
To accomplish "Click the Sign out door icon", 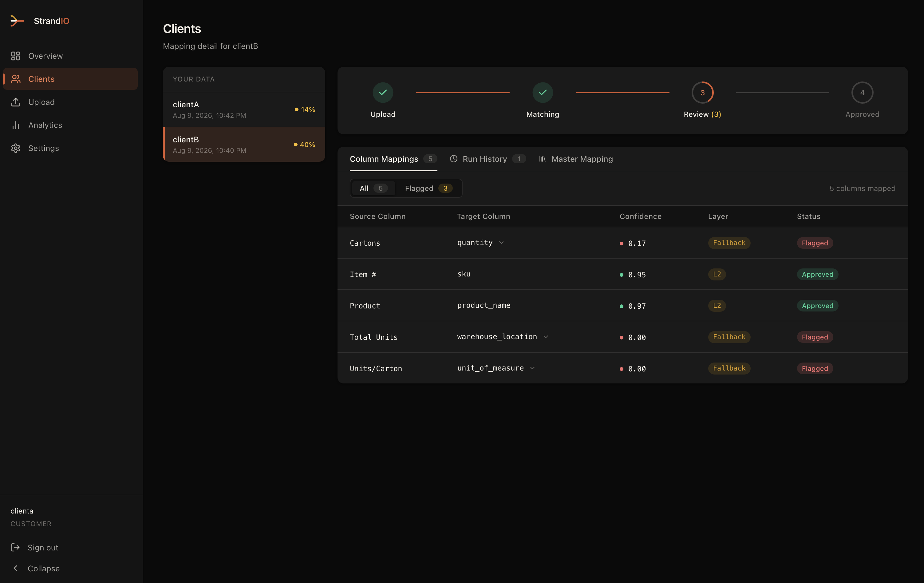I will pyautogui.click(x=15, y=547).
